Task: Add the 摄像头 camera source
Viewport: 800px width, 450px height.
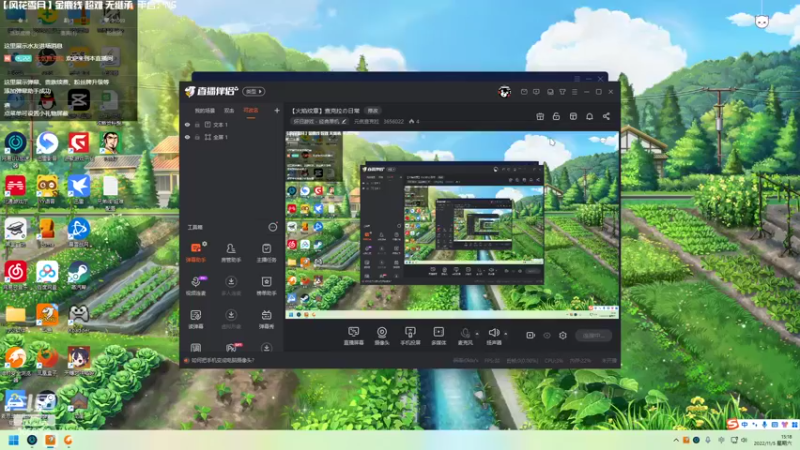Action: coord(382,336)
